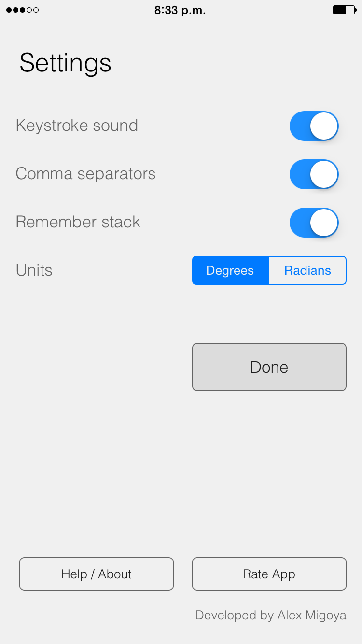The height and width of the screenshot is (644, 362).
Task: Tap the Remember stack label
Action: [x=78, y=222]
